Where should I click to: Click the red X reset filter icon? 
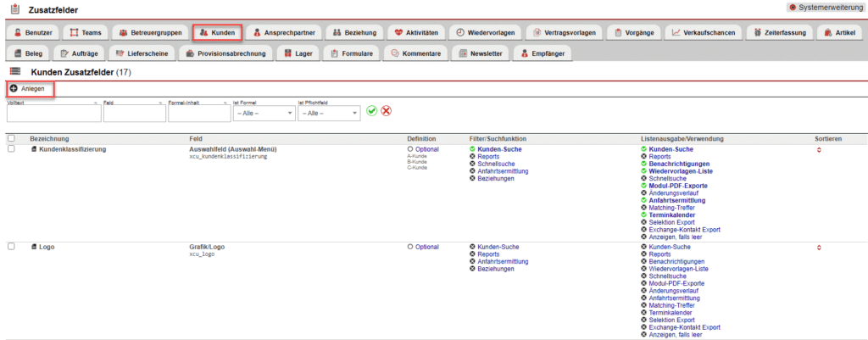pyautogui.click(x=386, y=111)
